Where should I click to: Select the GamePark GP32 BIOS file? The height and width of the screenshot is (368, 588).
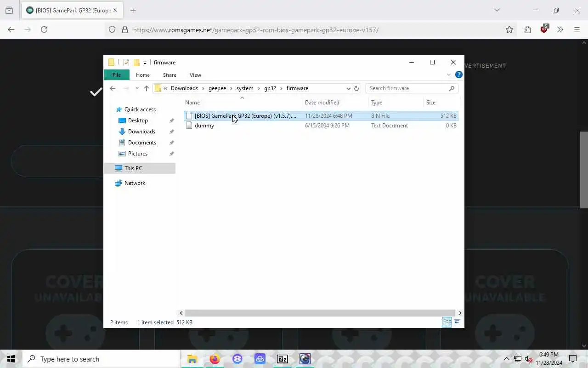tap(321, 116)
